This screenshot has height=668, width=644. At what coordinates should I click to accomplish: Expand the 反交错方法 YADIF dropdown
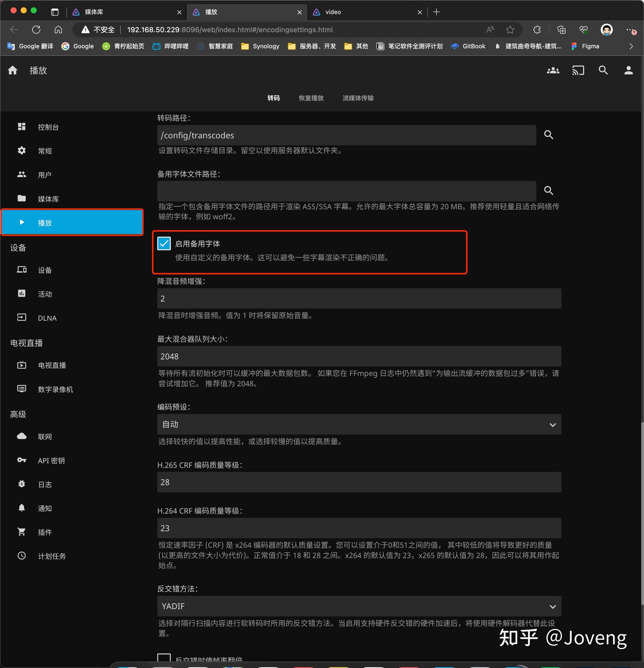coord(359,606)
